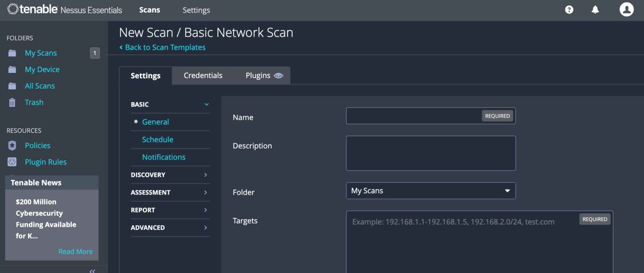The width and height of the screenshot is (644, 273).
Task: Click the My Scans folder icon
Action: coord(12,53)
